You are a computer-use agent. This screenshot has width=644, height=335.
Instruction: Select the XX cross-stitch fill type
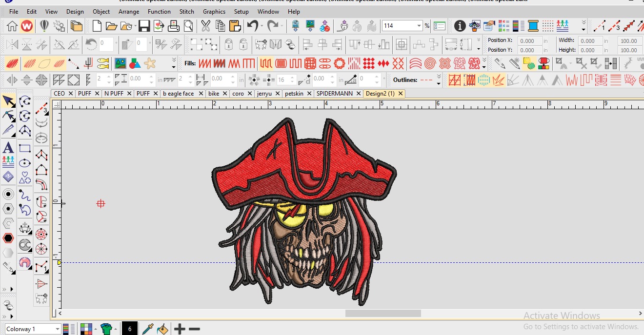pyautogui.click(x=398, y=63)
